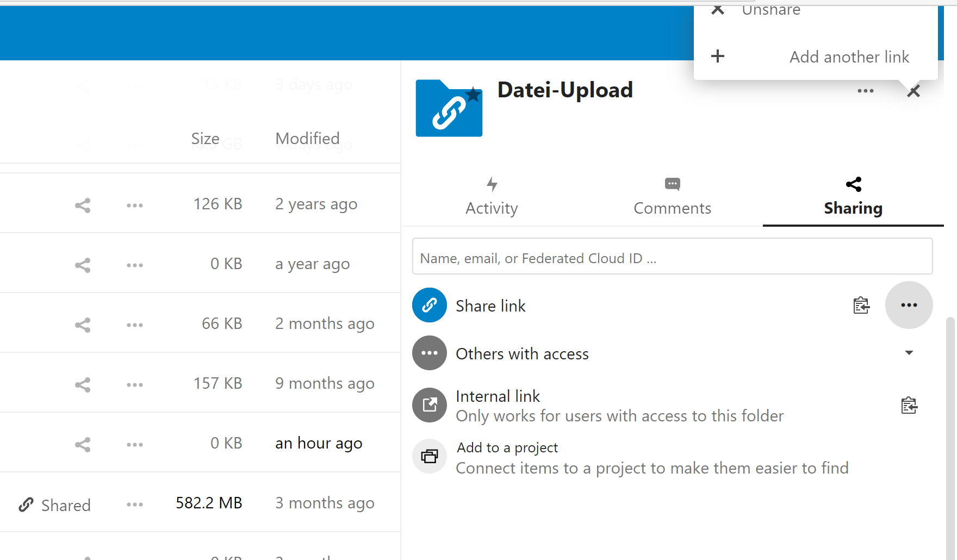Click the Datei-Upload shared folder thumbnail

[x=449, y=108]
